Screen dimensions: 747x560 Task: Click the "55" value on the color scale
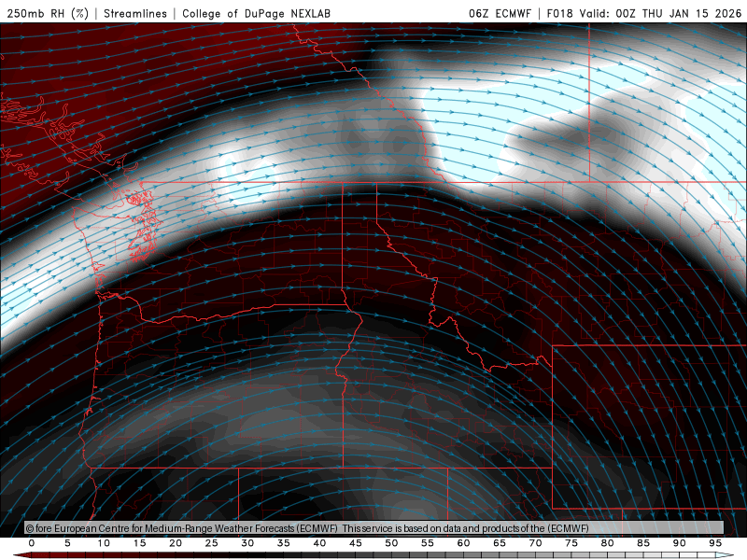click(428, 543)
